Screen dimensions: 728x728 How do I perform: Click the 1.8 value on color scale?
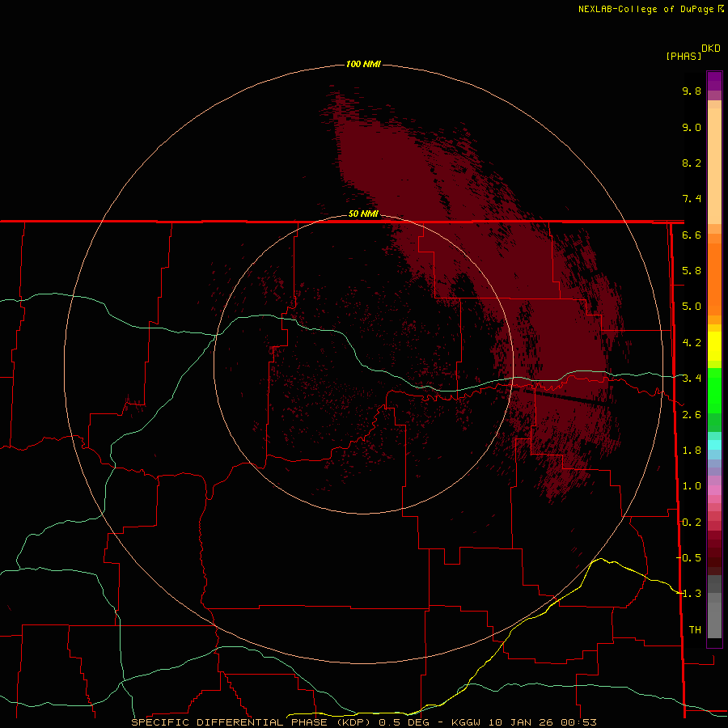tap(692, 451)
